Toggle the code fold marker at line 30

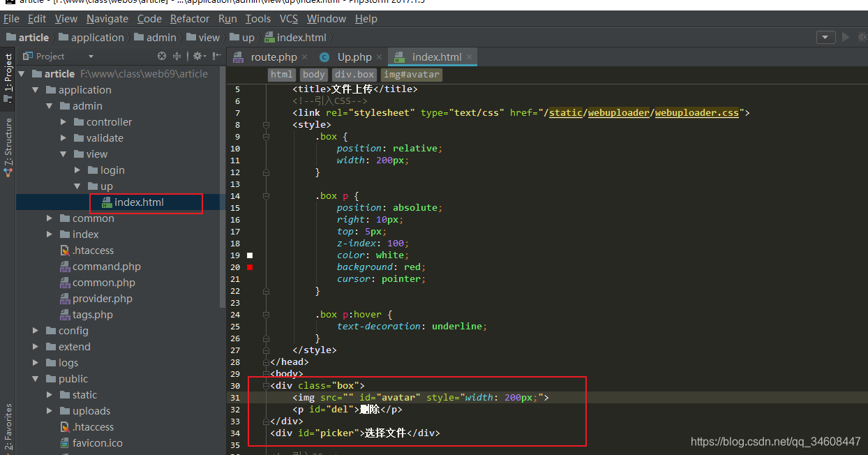point(266,386)
